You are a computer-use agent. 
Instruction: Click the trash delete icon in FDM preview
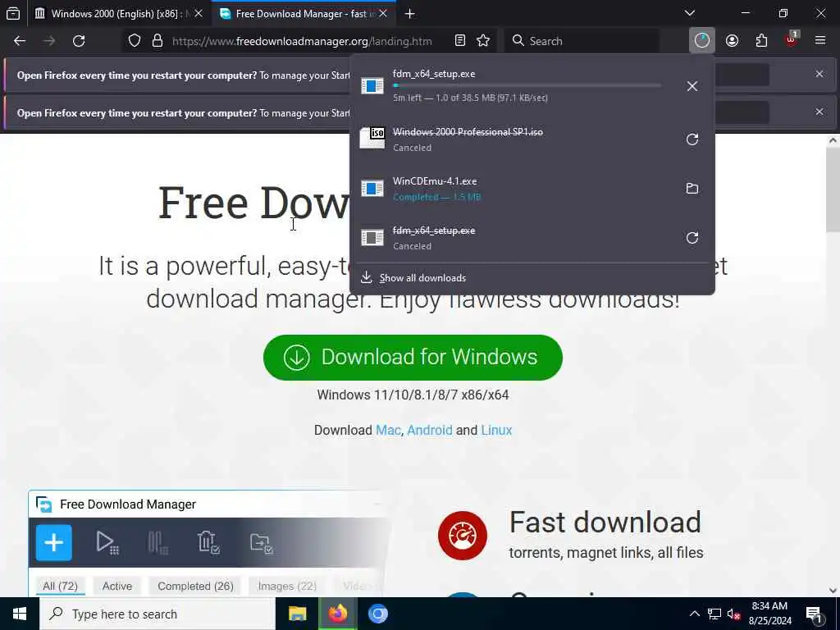[208, 543]
